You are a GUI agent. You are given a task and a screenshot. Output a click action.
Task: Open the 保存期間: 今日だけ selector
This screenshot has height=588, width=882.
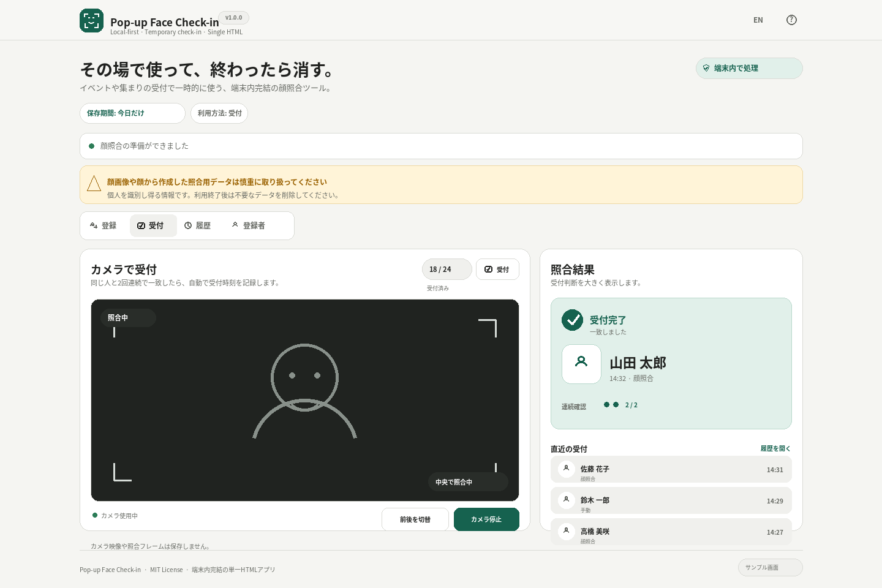132,113
